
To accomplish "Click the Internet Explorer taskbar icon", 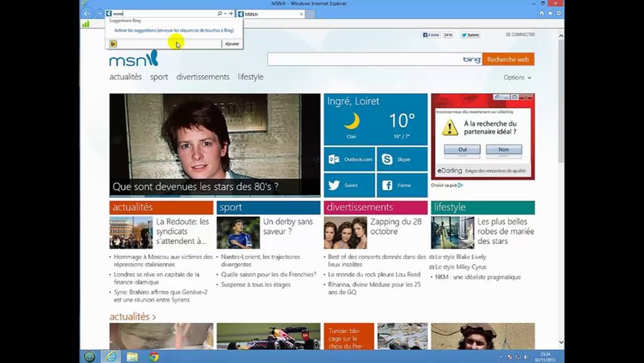I will (110, 356).
